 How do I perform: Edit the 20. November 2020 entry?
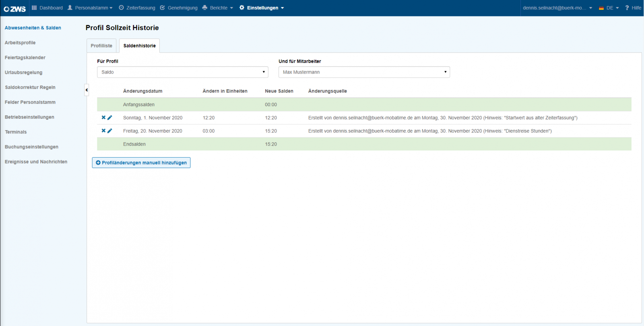[109, 131]
